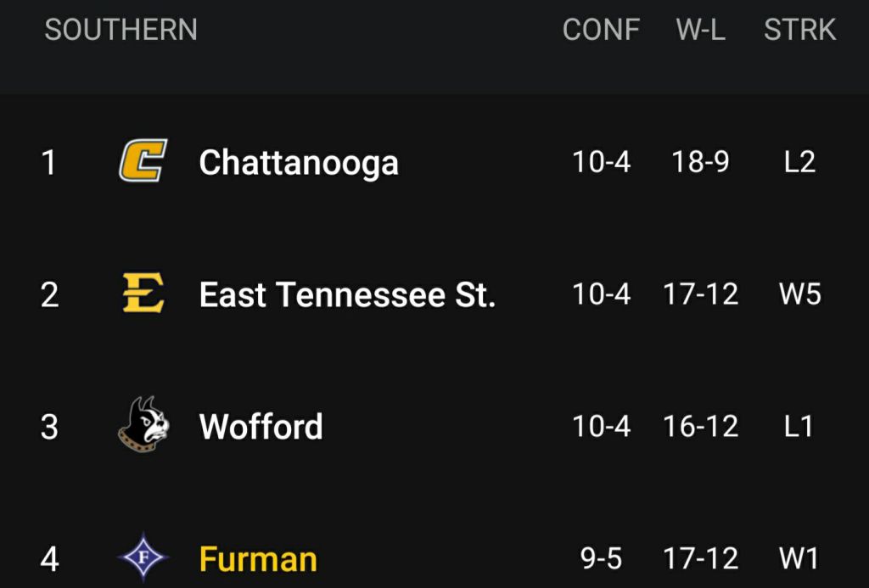This screenshot has height=588, width=869.
Task: Click the rank 1 number
Action: [49, 162]
